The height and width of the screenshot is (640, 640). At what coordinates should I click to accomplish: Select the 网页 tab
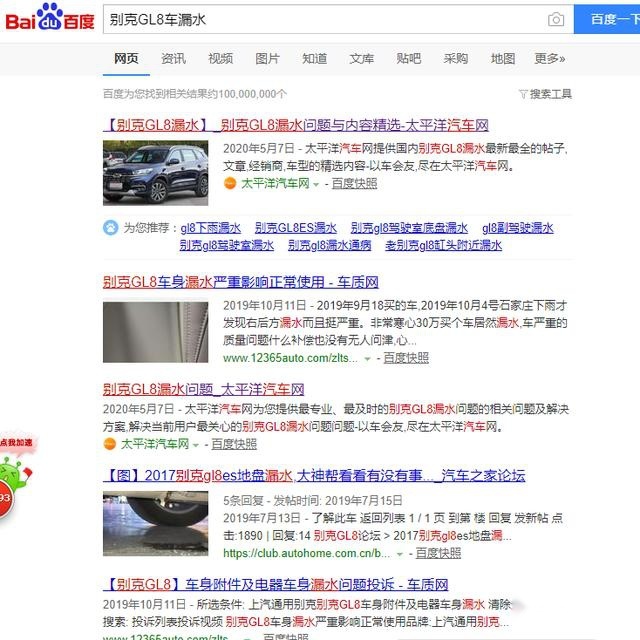(126, 59)
